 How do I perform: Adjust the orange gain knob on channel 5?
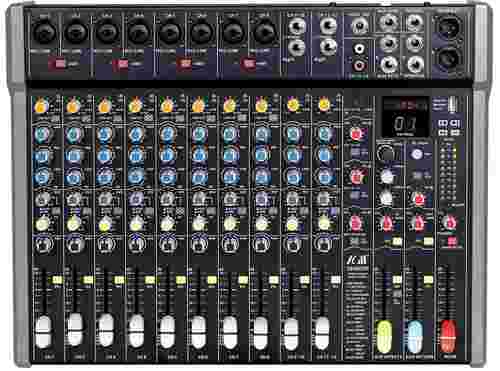point(167,106)
